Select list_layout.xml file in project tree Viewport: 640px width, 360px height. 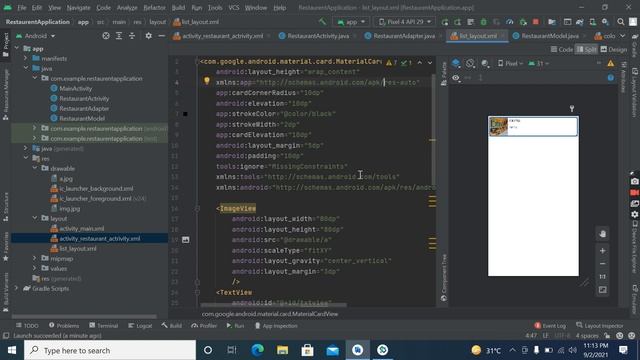click(x=78, y=248)
